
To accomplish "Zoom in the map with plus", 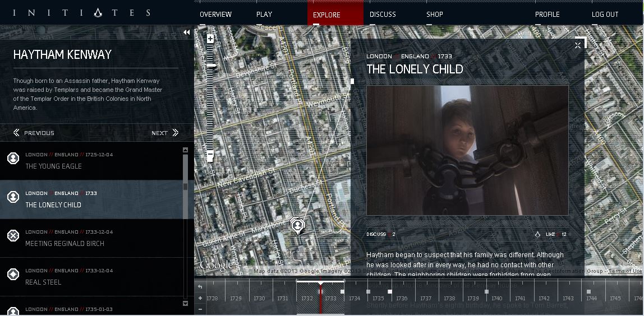I will point(210,39).
